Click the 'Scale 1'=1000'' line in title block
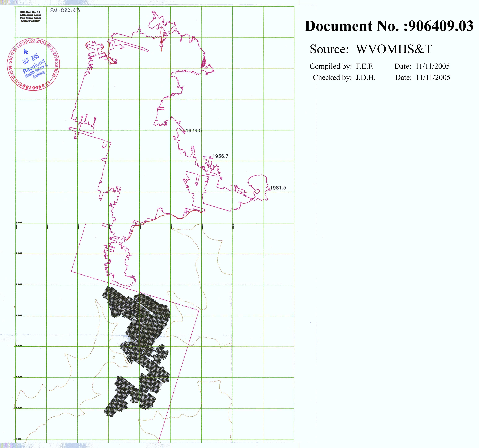Image resolution: width=479 pixels, height=448 pixels. tap(30, 21)
